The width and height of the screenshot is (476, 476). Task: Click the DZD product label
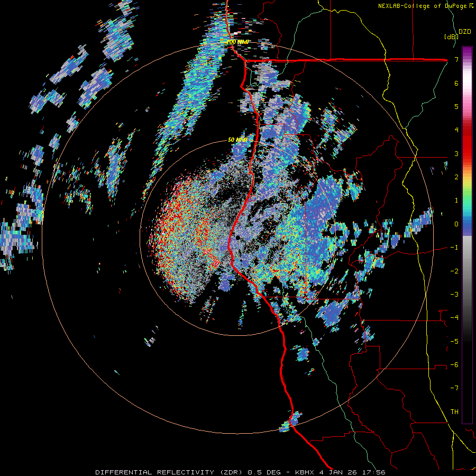click(464, 32)
